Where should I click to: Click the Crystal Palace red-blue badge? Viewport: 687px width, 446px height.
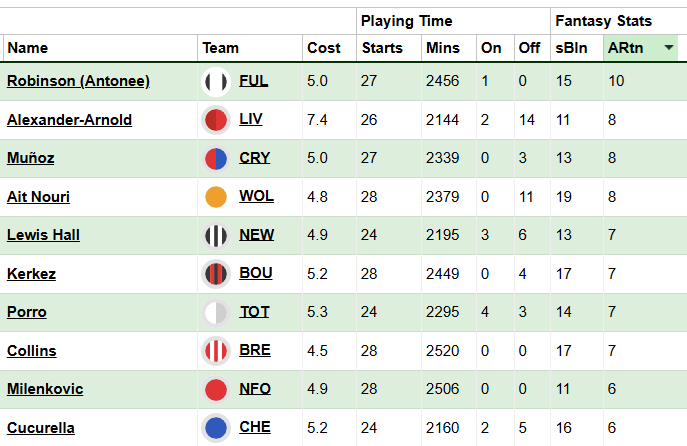tap(216, 158)
